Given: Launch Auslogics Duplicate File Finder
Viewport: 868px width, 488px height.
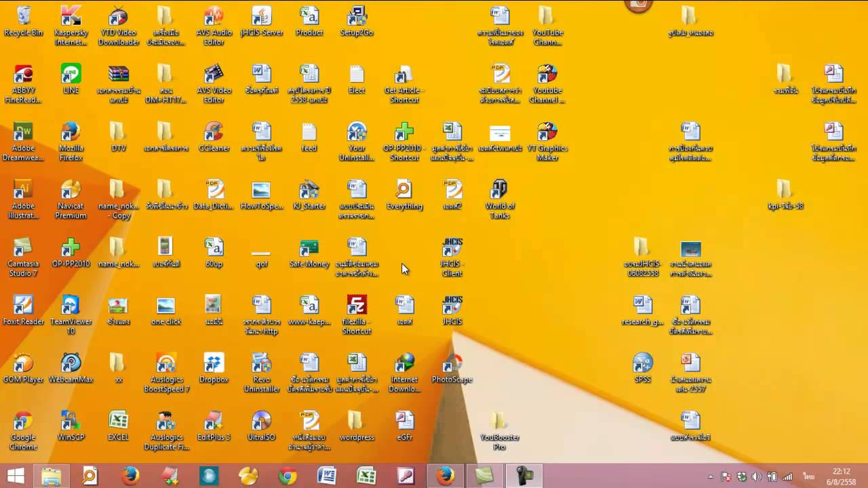Looking at the screenshot, I should (166, 430).
